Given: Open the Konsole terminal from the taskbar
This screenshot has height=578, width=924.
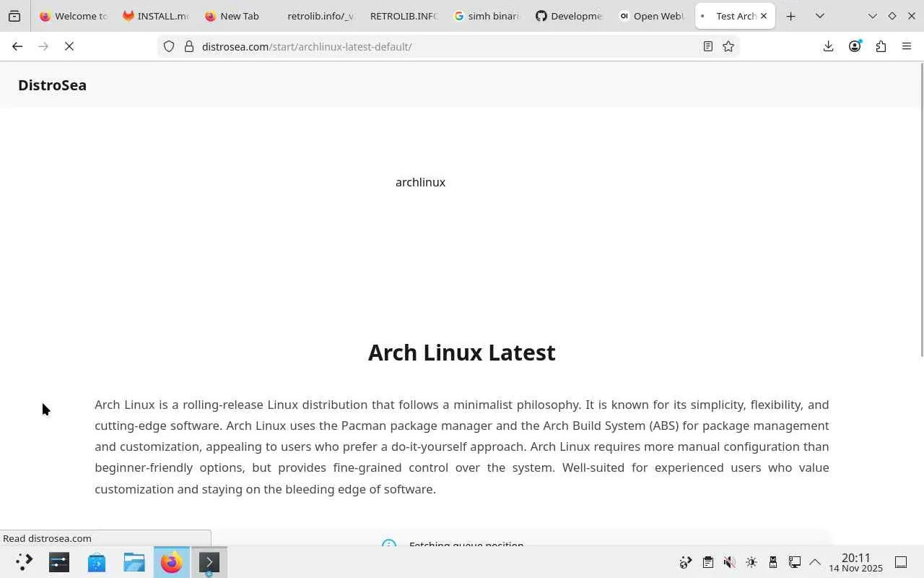Looking at the screenshot, I should click(x=209, y=562).
